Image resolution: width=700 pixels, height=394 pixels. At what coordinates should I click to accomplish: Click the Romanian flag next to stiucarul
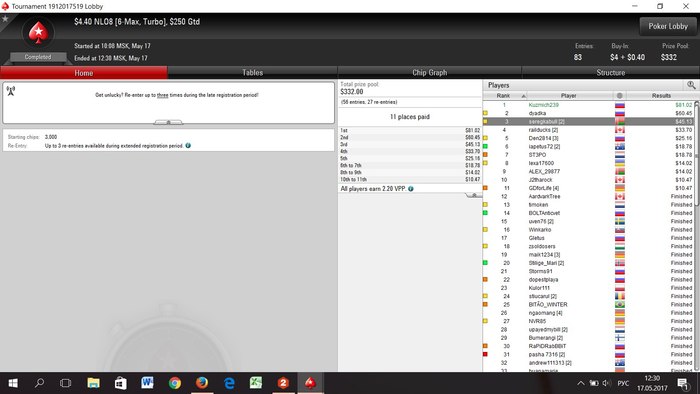coord(620,296)
